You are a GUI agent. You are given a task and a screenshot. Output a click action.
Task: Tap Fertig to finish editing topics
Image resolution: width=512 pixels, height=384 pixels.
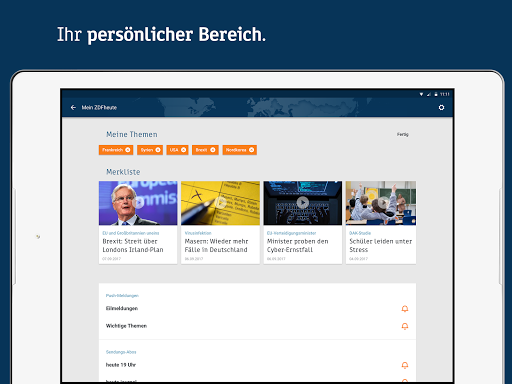[x=403, y=134]
